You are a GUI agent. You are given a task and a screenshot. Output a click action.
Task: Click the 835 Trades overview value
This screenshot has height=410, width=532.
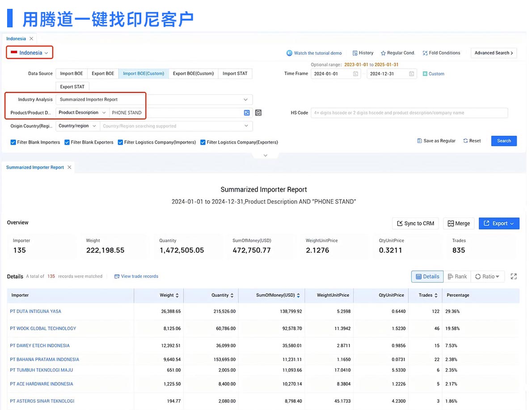[x=458, y=250]
